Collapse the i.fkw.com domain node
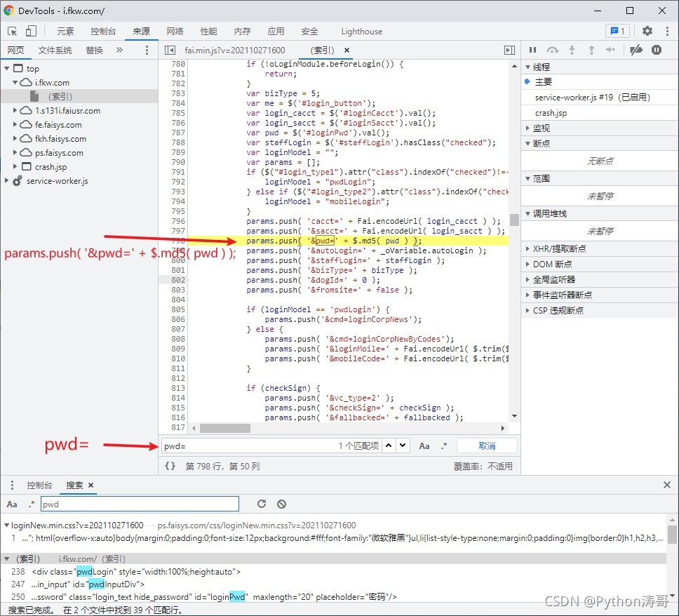679x616 pixels. (x=15, y=82)
